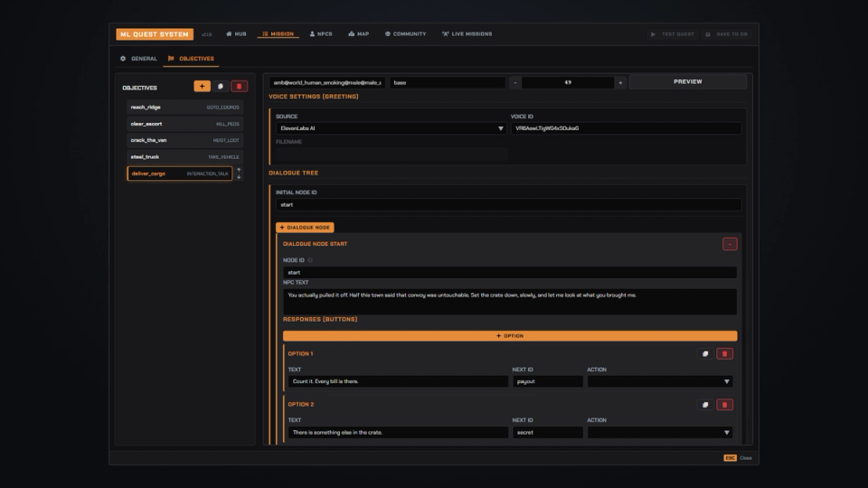The image size is (868, 488).
Task: Add a new objective with plus icon
Action: 202,87
